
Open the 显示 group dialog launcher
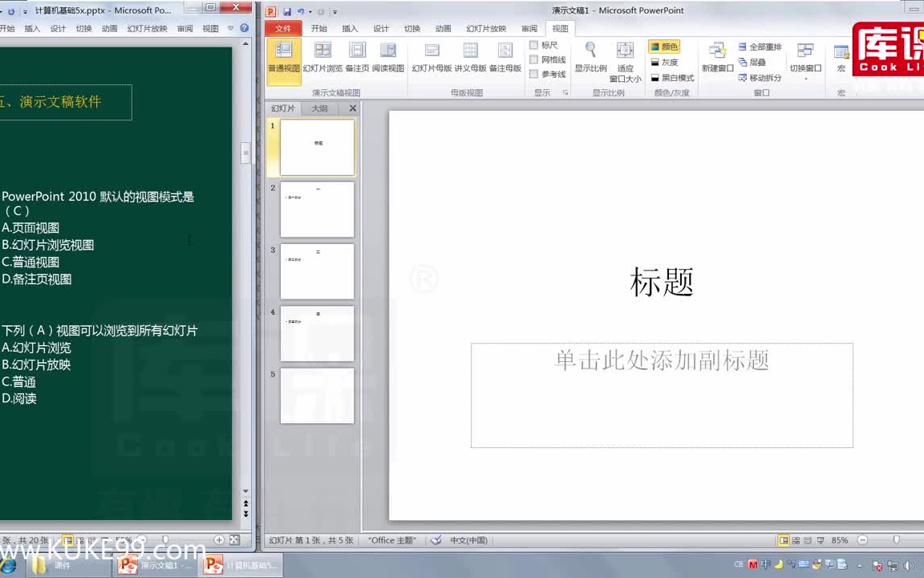coord(566,92)
